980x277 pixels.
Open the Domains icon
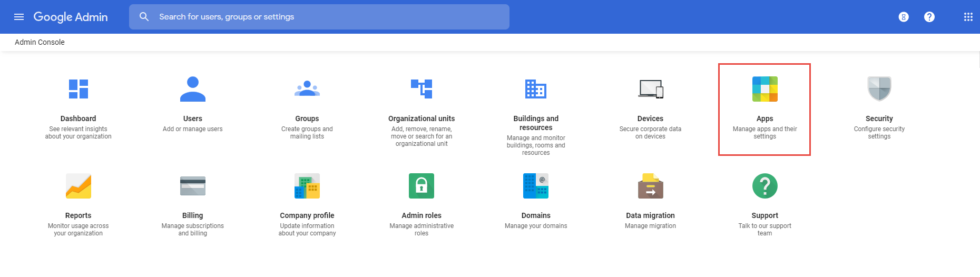(x=536, y=186)
